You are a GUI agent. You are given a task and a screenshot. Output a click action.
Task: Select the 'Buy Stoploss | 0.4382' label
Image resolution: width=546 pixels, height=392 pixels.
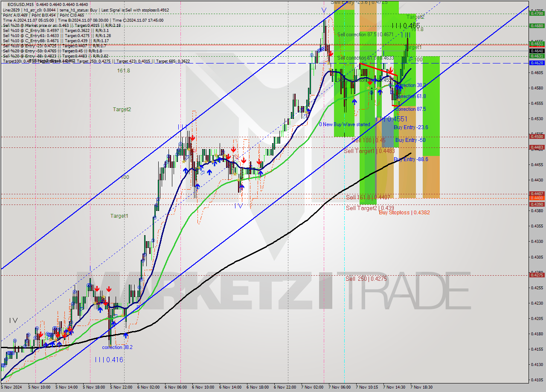point(404,213)
